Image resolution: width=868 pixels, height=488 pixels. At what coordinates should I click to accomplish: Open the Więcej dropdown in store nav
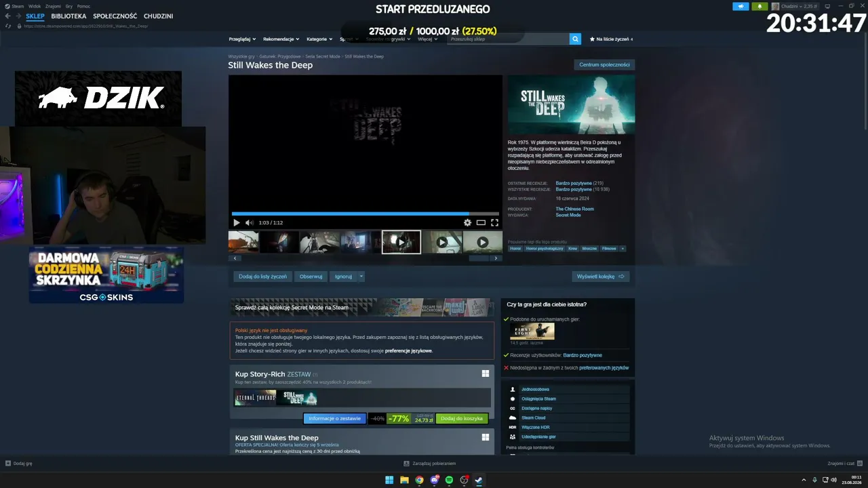point(427,39)
